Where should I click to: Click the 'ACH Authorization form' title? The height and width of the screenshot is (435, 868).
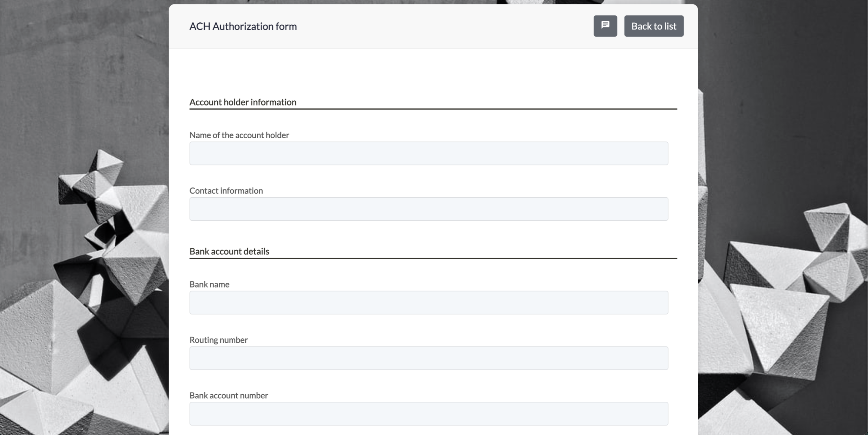pos(243,26)
